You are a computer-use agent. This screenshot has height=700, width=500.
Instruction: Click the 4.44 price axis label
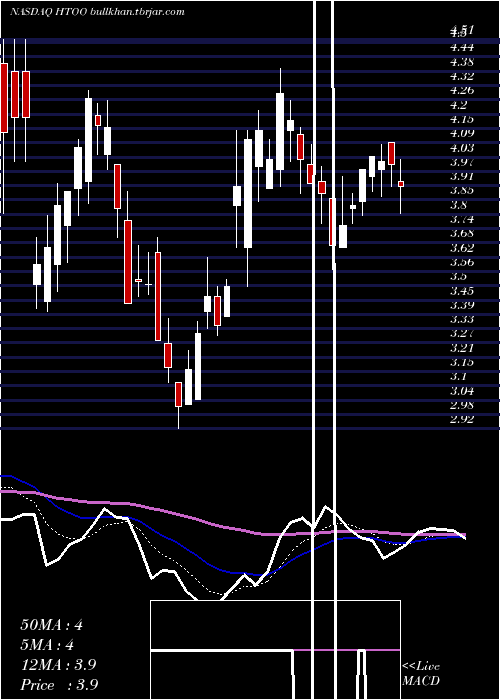[462, 47]
